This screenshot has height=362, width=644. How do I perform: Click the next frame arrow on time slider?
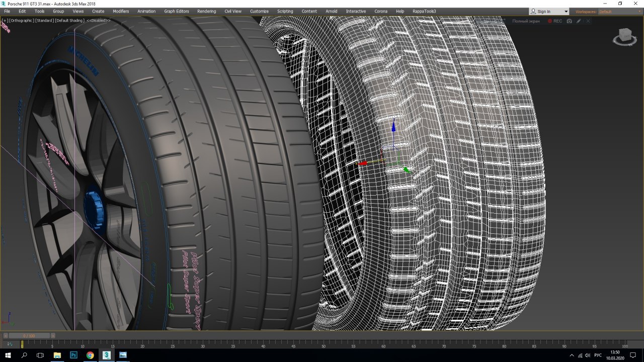[x=53, y=335]
